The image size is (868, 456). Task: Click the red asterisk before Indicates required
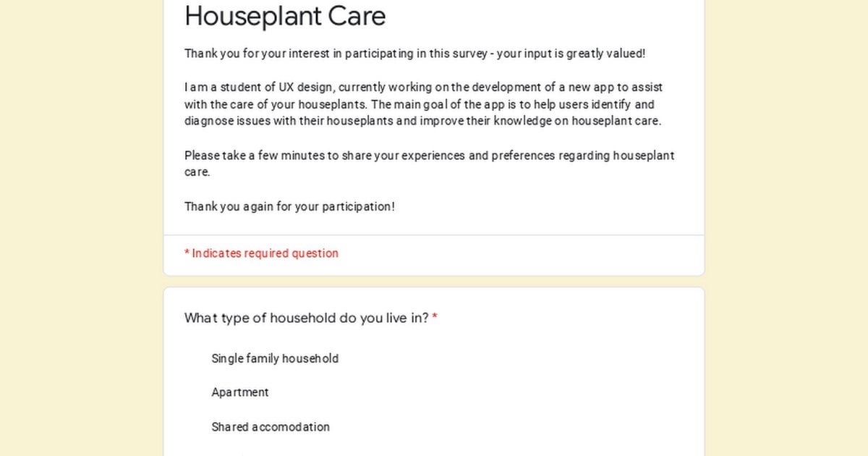187,253
